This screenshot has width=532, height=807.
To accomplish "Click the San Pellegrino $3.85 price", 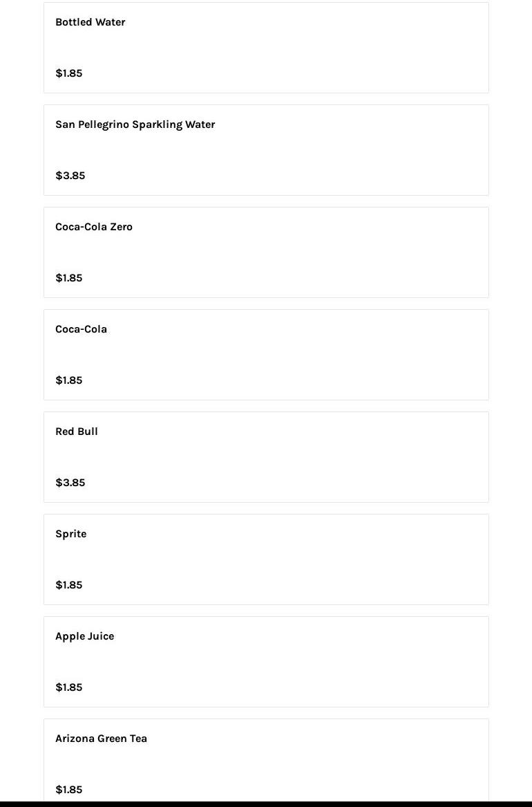I will [70, 176].
